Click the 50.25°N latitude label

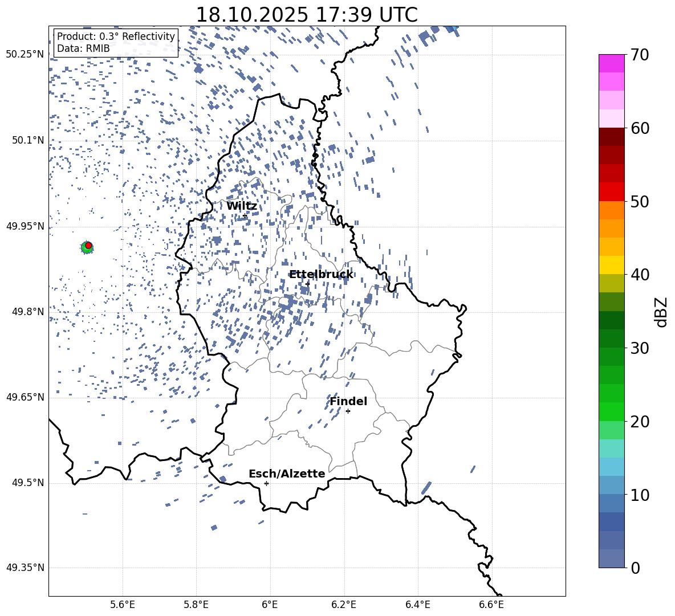coord(25,54)
